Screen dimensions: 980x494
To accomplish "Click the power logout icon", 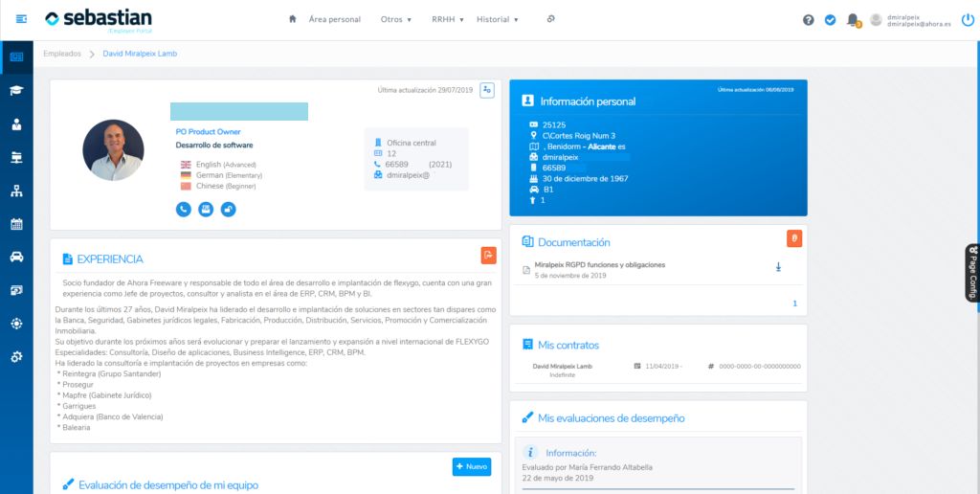I will point(968,20).
